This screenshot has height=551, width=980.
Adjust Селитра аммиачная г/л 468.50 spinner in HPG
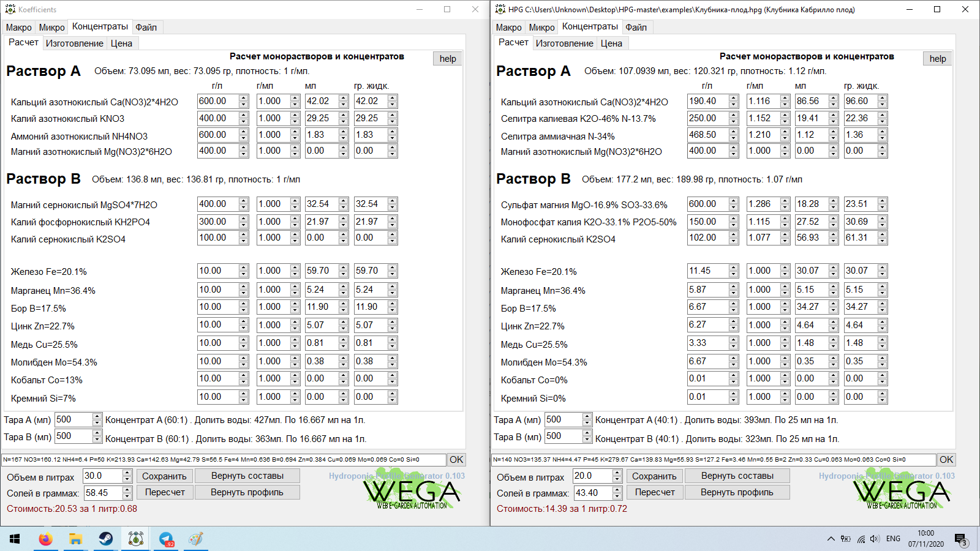coord(734,135)
